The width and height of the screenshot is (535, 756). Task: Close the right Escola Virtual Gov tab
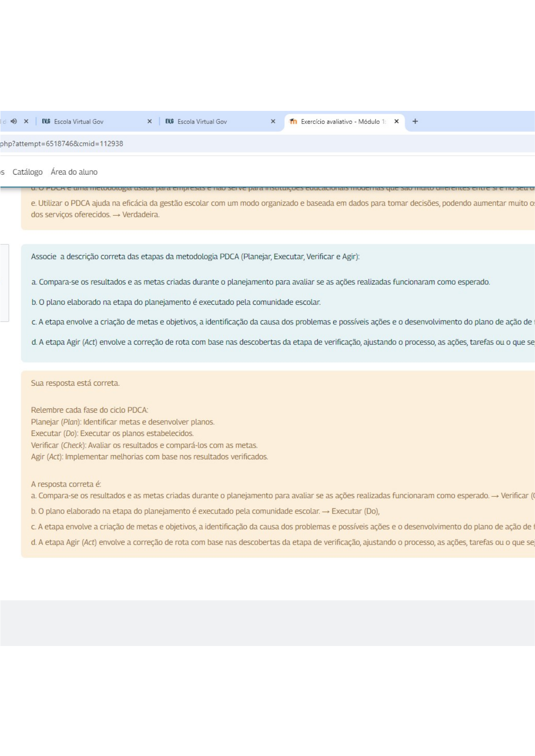(273, 121)
